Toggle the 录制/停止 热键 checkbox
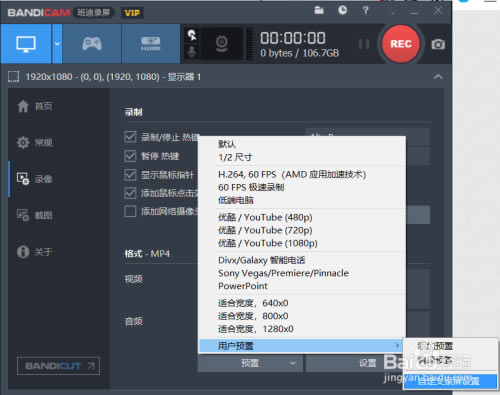This screenshot has width=500, height=395. [x=130, y=137]
